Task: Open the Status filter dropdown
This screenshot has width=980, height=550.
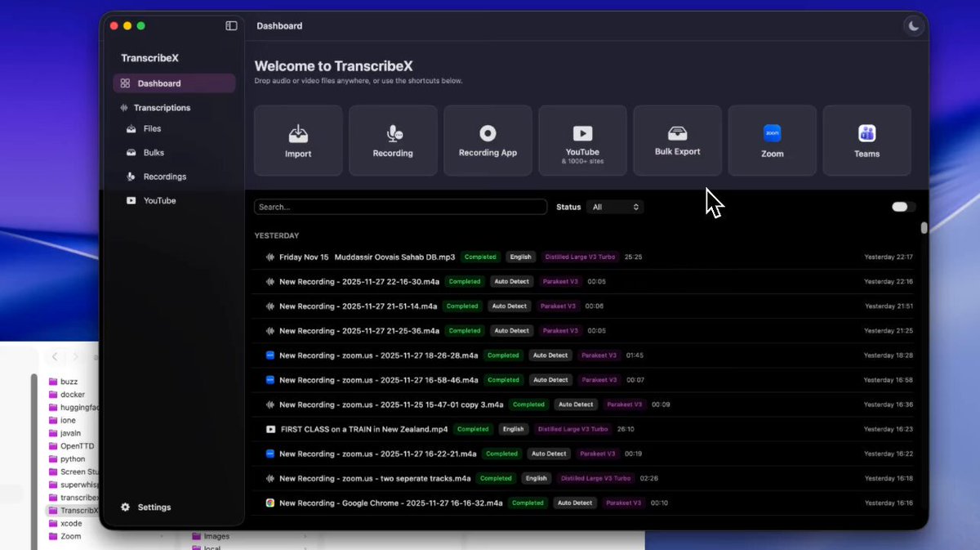Action: pos(615,208)
